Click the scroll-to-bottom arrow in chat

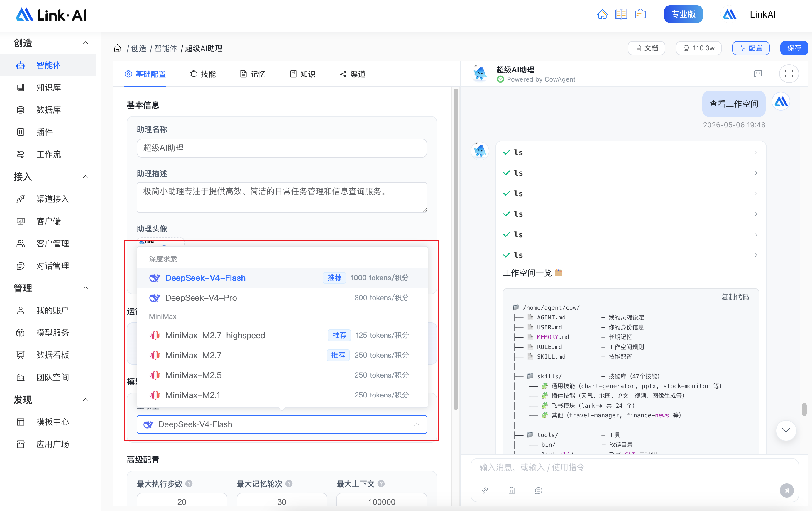pos(786,430)
